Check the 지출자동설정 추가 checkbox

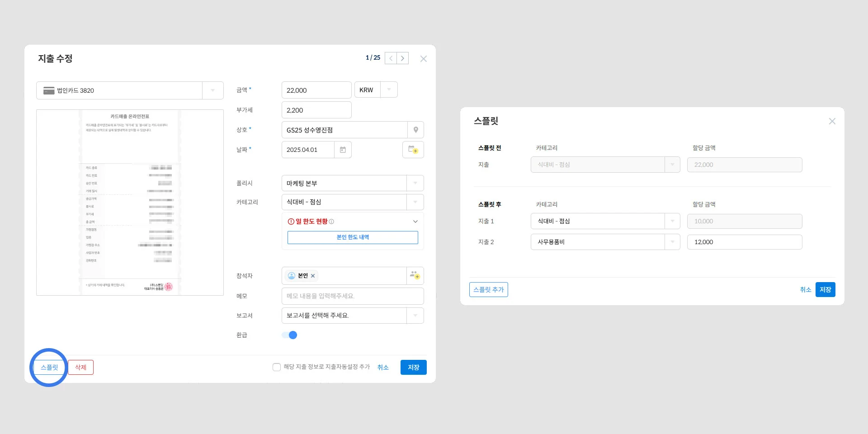tap(276, 367)
